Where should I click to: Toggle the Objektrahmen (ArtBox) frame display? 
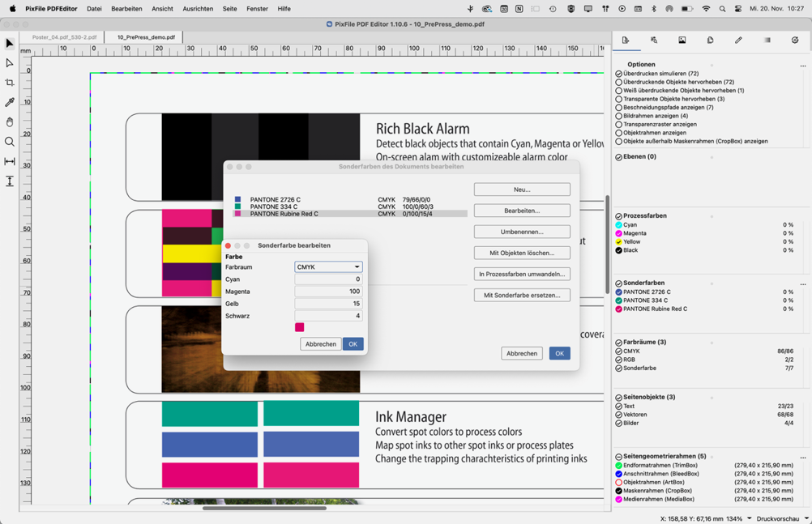point(619,483)
